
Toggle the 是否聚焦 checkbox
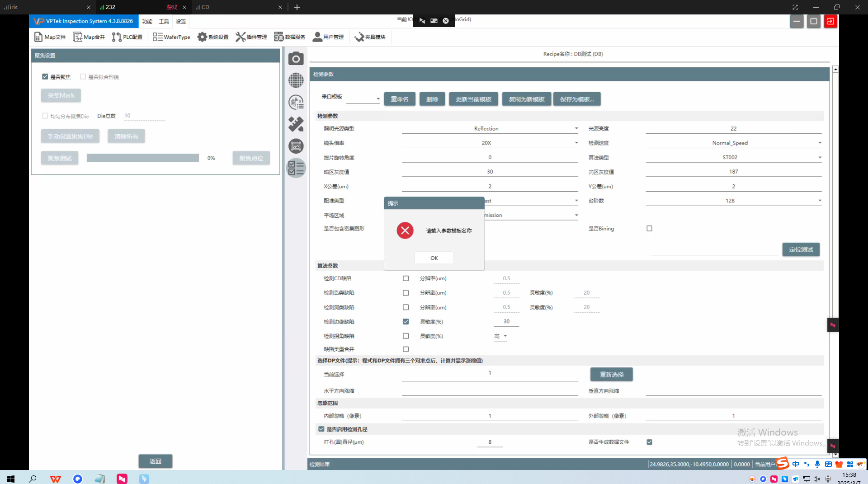pos(45,77)
